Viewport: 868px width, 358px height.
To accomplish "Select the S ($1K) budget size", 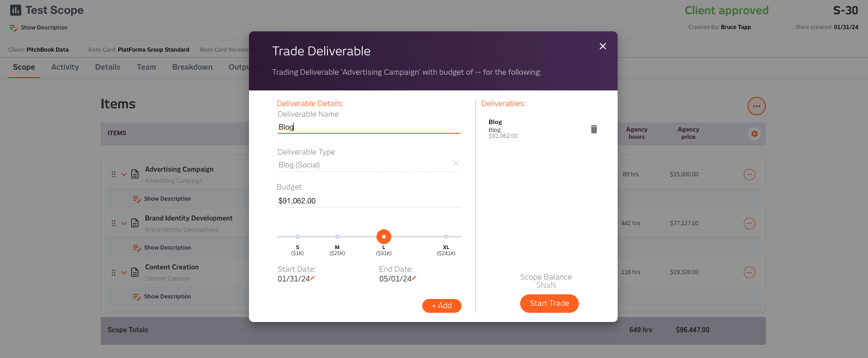I will tap(297, 237).
